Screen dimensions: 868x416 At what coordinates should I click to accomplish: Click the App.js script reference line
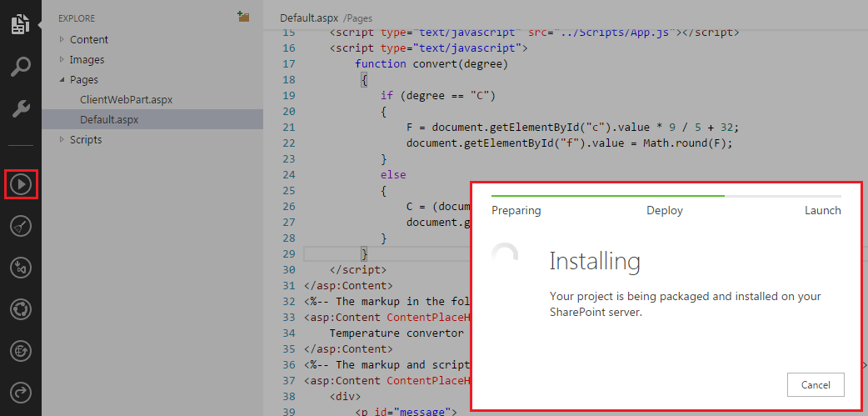click(x=534, y=33)
